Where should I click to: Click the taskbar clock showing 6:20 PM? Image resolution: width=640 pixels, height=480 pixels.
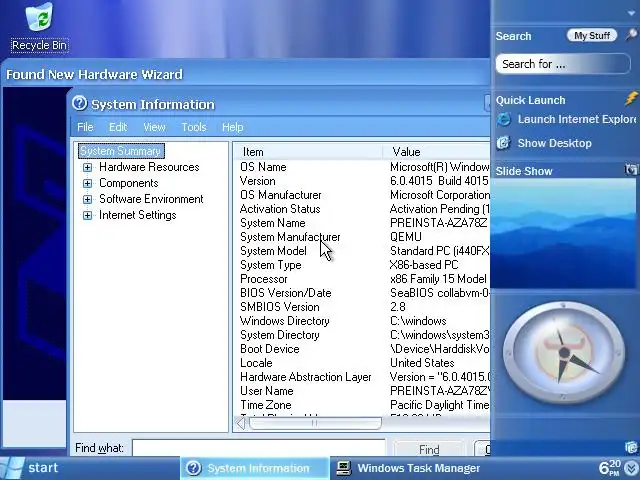[610, 468]
